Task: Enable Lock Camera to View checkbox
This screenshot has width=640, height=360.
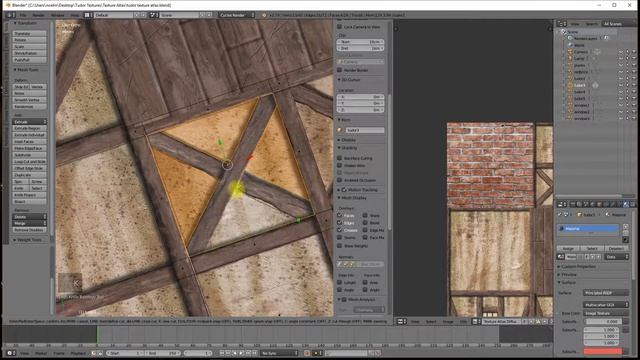Action: 339,27
